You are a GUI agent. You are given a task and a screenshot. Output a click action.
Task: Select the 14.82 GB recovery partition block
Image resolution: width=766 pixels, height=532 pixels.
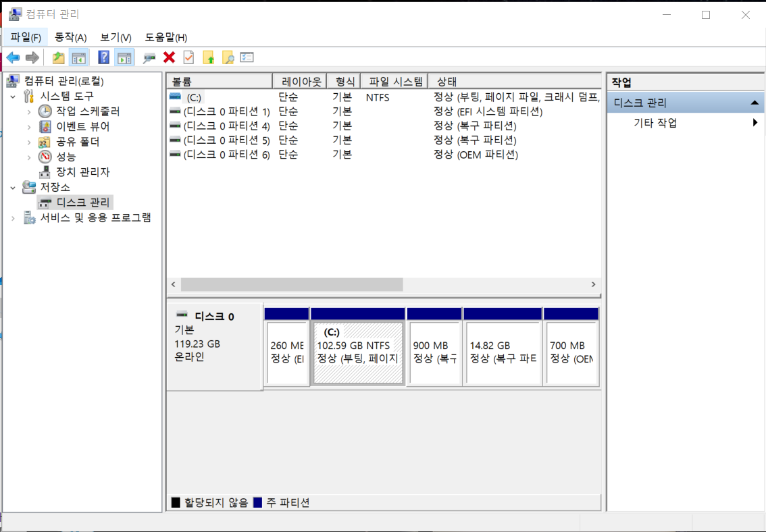click(x=503, y=347)
